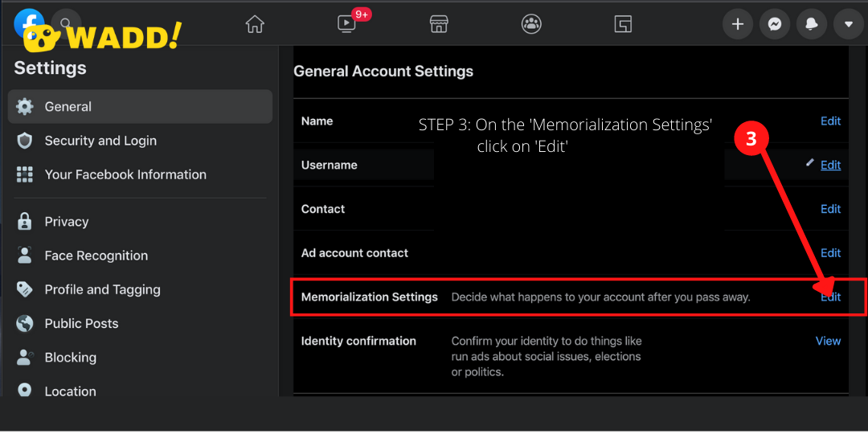Edit the Ad account contact setting
This screenshot has width=868, height=434.
click(830, 253)
